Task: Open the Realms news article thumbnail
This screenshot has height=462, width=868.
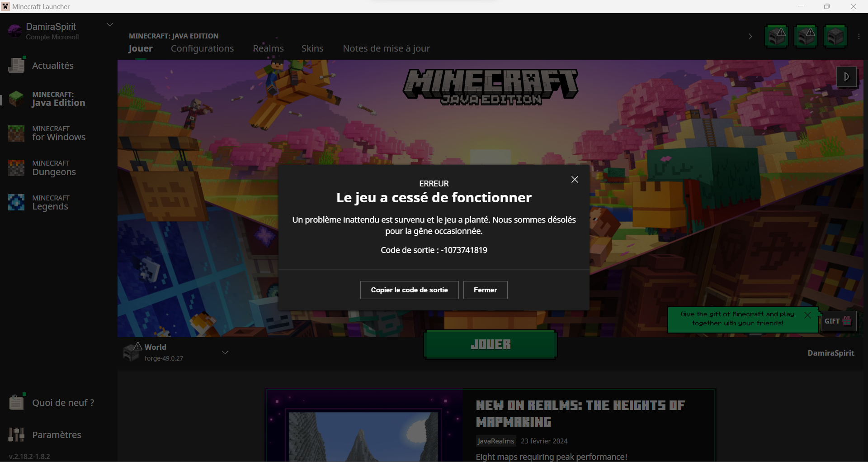Action: (x=364, y=425)
